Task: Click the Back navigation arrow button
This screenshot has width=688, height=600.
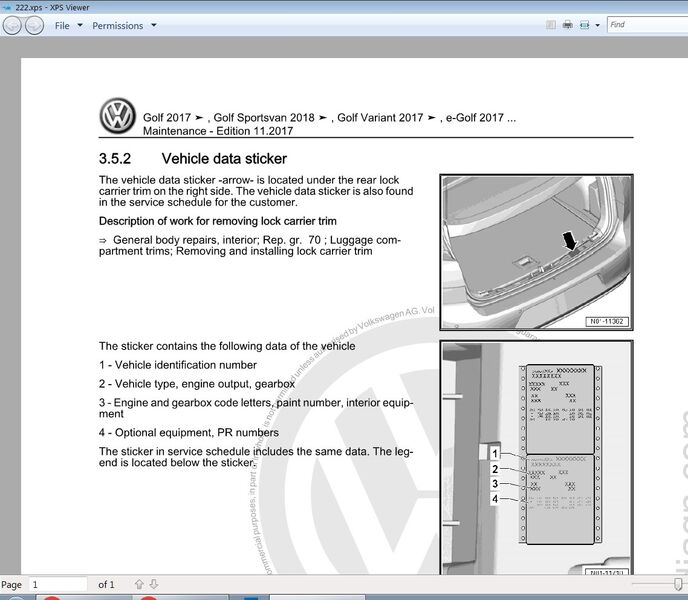Action: tap(12, 25)
